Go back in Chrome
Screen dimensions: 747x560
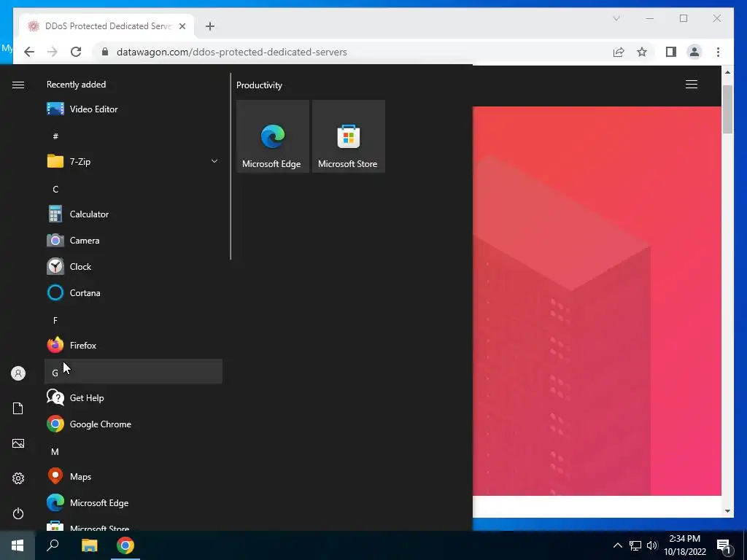coord(29,52)
